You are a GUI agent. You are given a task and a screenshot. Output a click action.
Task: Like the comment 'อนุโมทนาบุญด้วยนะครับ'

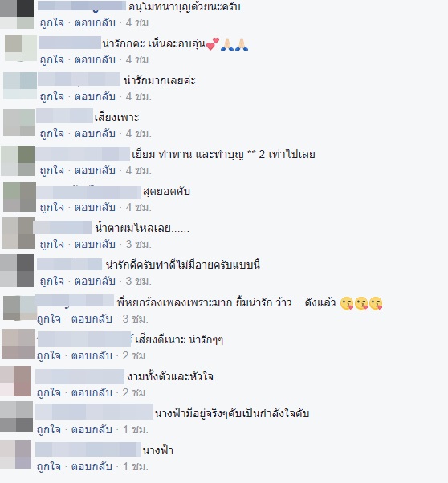52,23
